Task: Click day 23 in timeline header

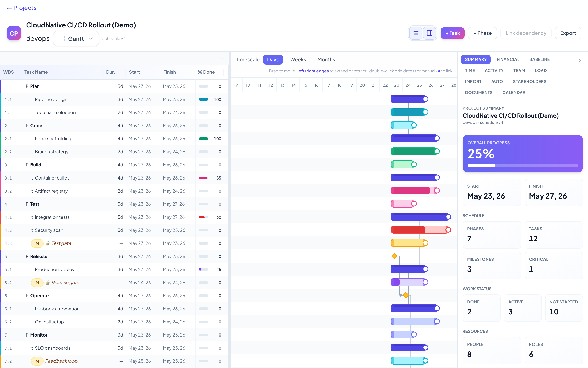Action: [x=396, y=85]
